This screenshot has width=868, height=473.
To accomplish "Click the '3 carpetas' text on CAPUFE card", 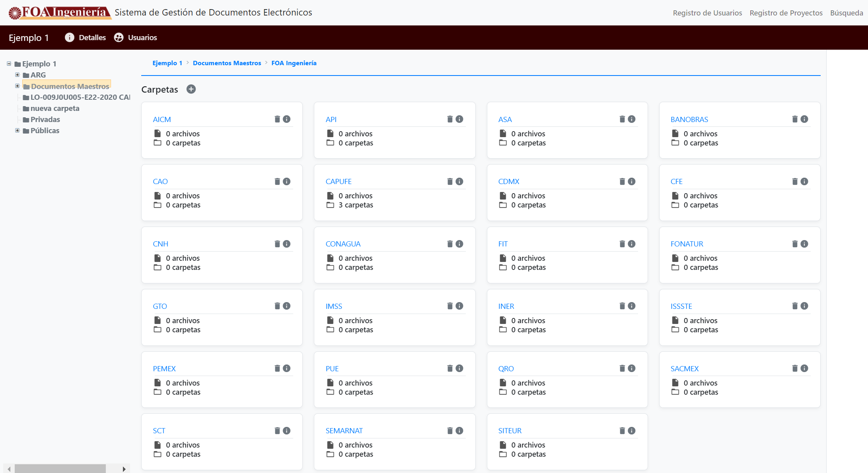I will point(356,205).
